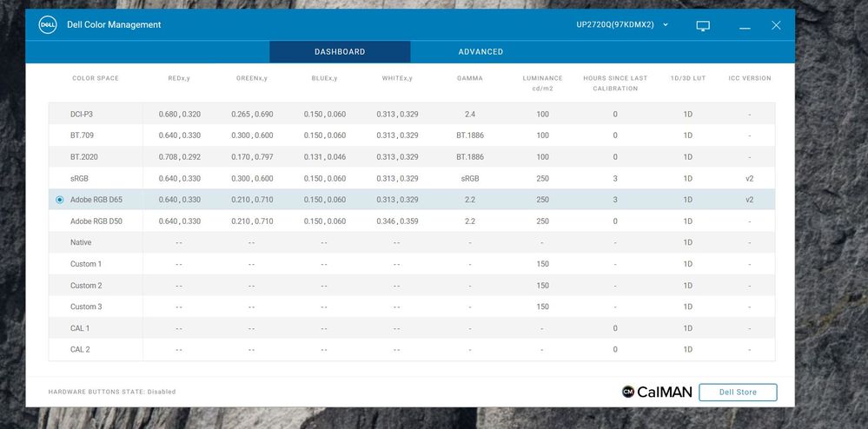Click DCI-P3 red value 0.680, 0.320

[x=179, y=114]
